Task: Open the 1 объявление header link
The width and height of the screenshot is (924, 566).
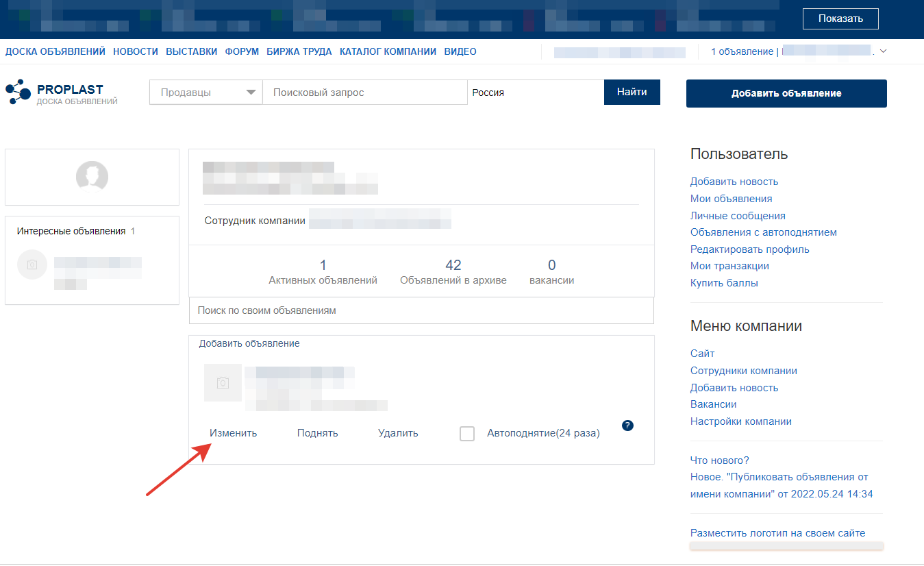Action: [742, 51]
